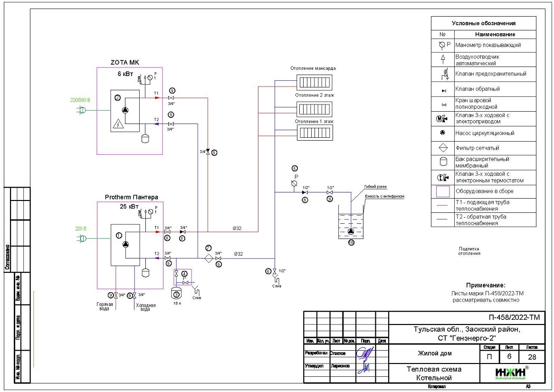Click the circulation pump inside Protherm Пантера boiler
The width and height of the screenshot is (554, 392).
(125, 244)
